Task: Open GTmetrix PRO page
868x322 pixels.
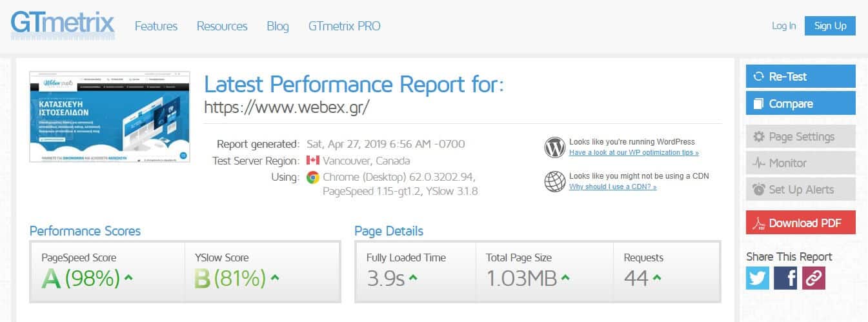Action: [x=345, y=26]
